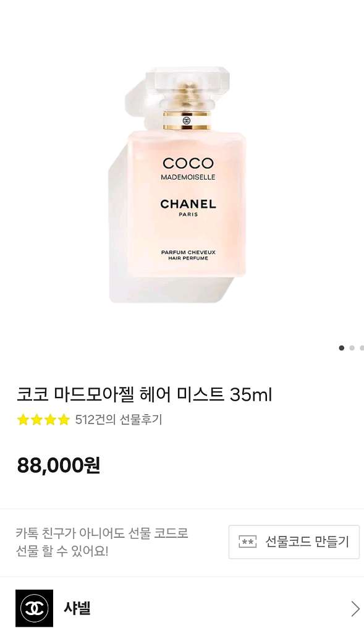
Task: Click the third yellow rating star
Action: point(50,420)
